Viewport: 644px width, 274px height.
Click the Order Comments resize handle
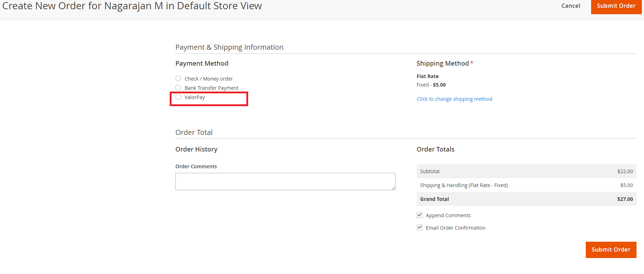coord(393,188)
